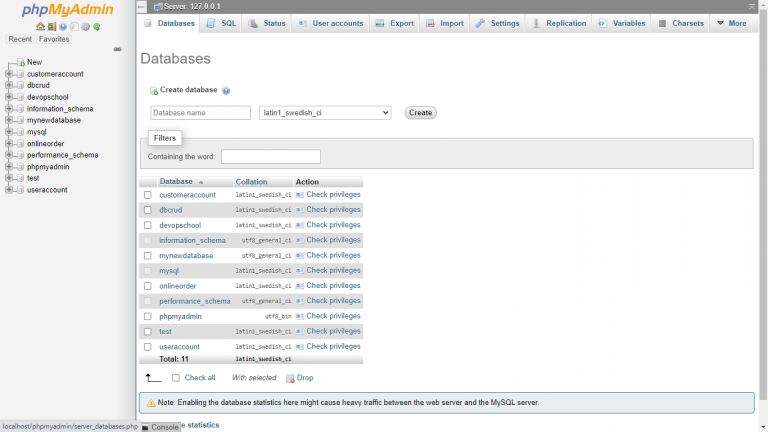Screen dimensions: 768x432
Task: Open the latin1_swedish_ci collation dropdown
Action: [x=325, y=113]
